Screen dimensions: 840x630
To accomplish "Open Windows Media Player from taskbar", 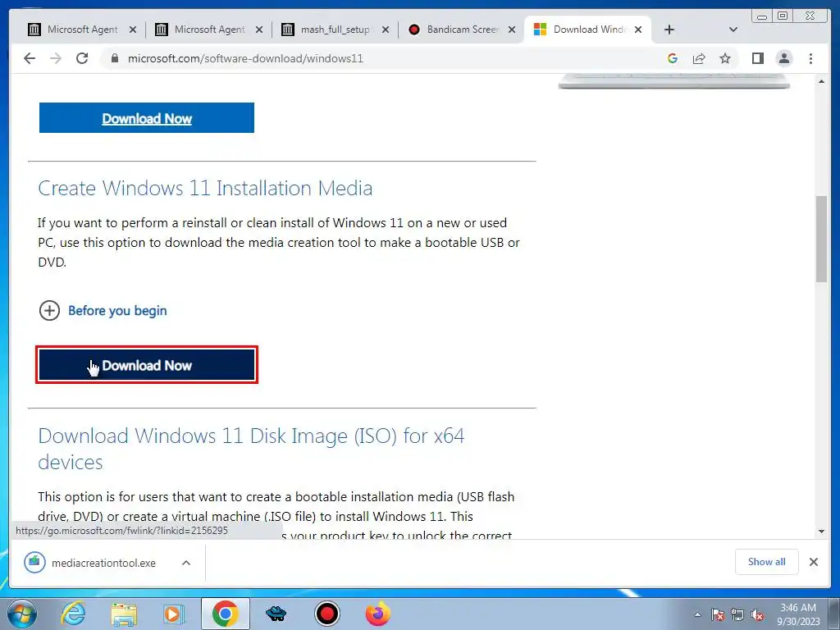I will pos(173,614).
